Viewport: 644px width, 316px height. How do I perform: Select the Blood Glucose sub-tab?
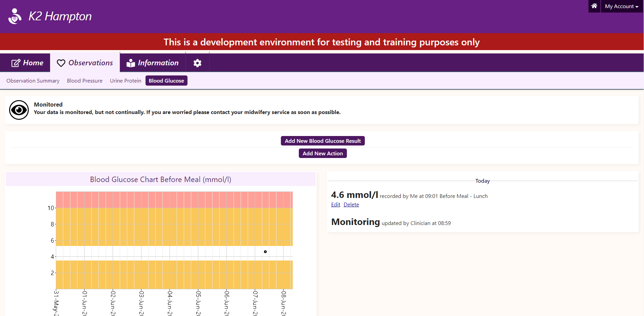click(x=166, y=81)
